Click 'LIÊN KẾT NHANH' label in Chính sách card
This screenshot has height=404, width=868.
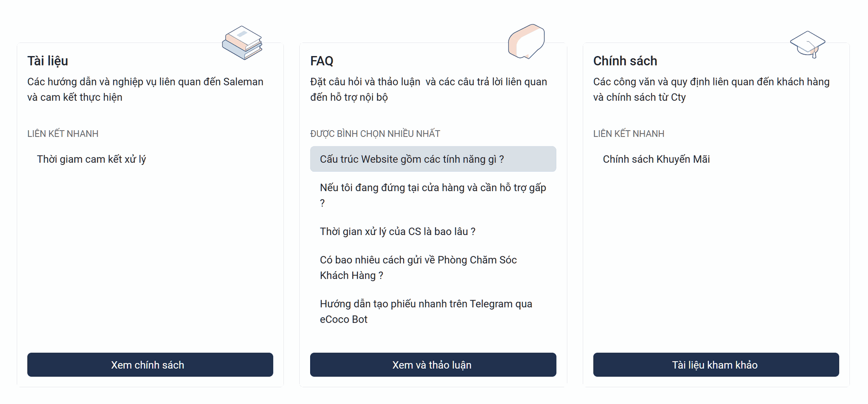(629, 134)
